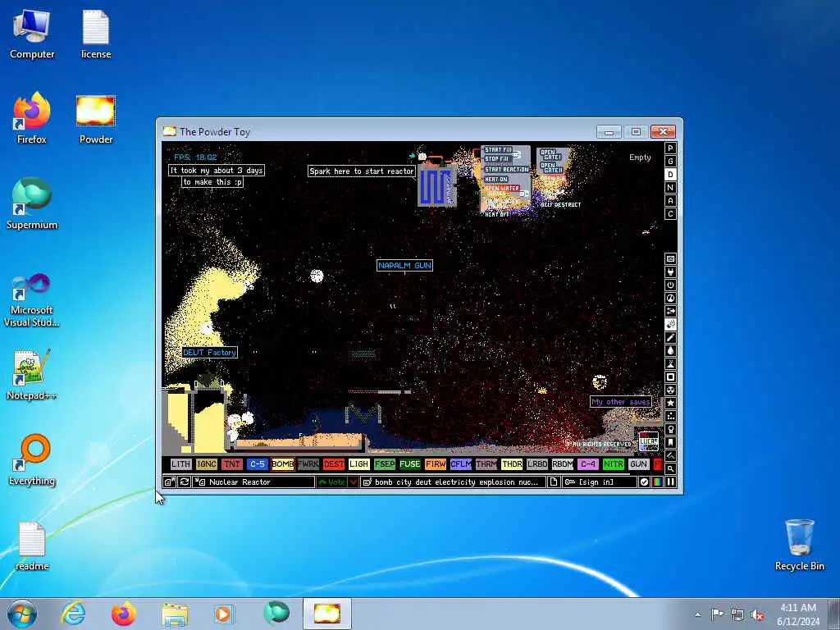
Task: Open the console with the C button
Action: pos(670,214)
